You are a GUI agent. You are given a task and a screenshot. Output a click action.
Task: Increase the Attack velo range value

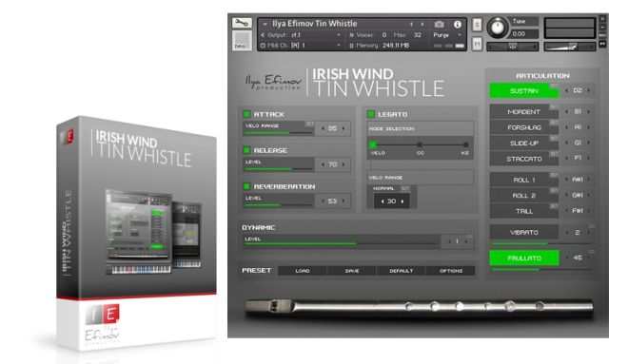pyautogui.click(x=343, y=128)
